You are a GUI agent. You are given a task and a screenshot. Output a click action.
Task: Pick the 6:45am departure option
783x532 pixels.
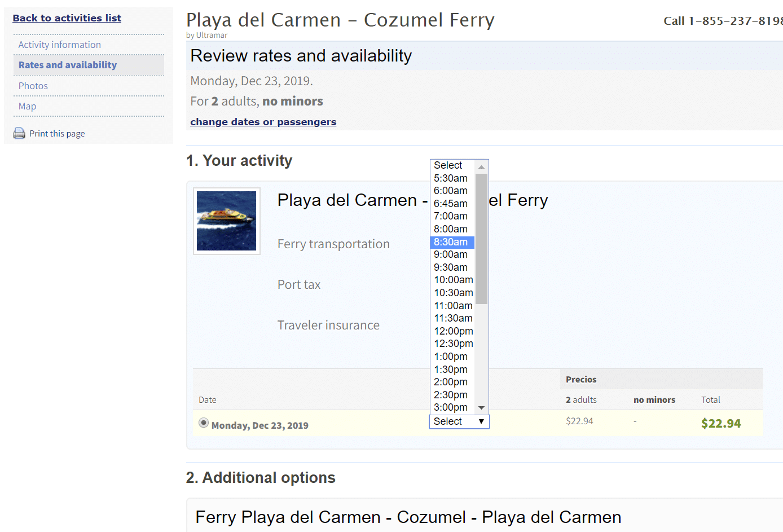pyautogui.click(x=451, y=204)
